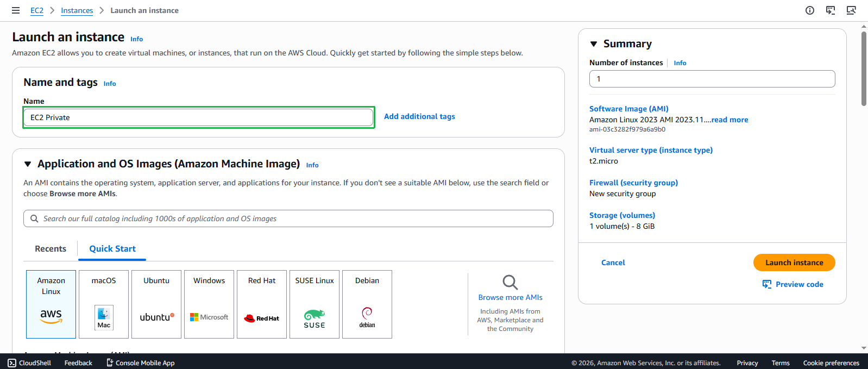Image resolution: width=868 pixels, height=369 pixels.
Task: Select the SUSE Linux AMI tile
Action: click(315, 304)
